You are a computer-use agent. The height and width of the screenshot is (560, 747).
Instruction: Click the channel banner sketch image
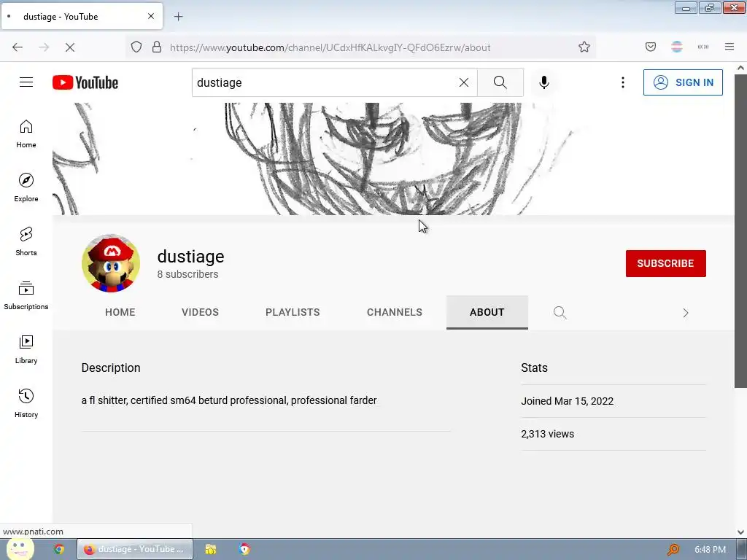pyautogui.click(x=393, y=158)
